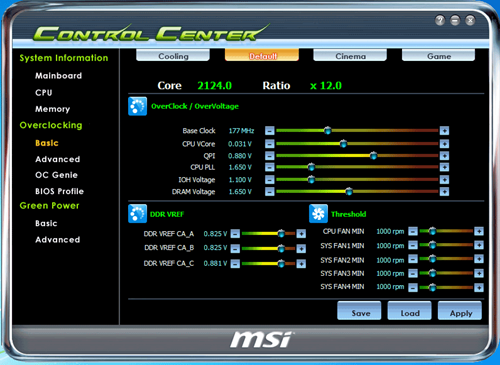500x365 pixels.
Task: Open OC Genie in the sidebar
Action: tap(56, 175)
